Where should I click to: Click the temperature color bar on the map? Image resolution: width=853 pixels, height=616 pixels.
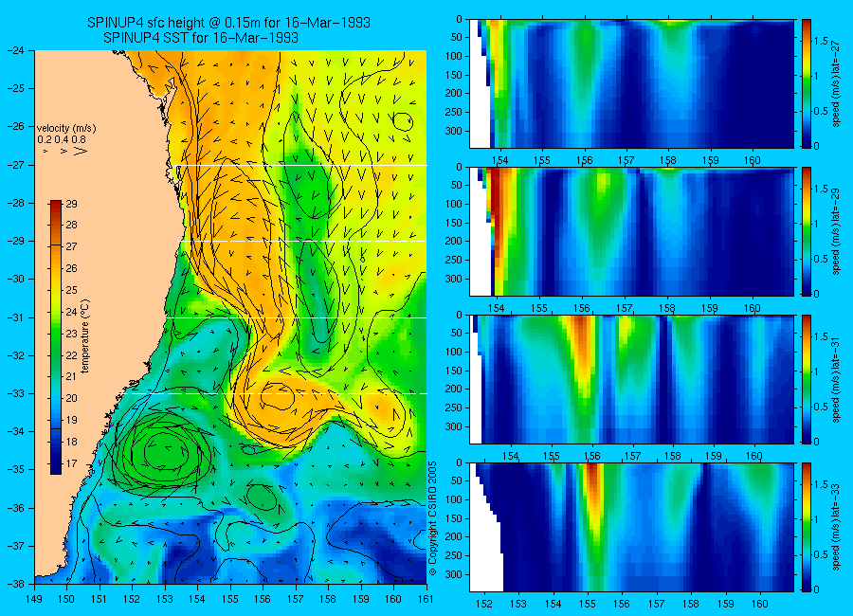56,337
